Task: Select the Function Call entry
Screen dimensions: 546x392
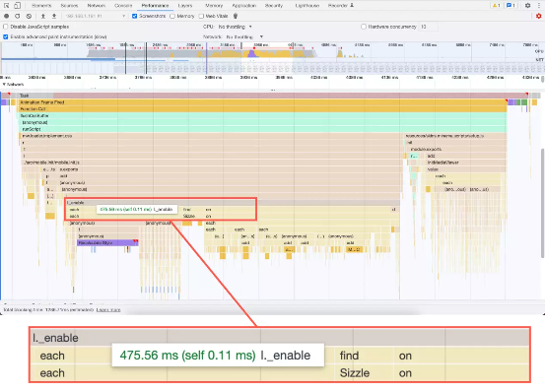Action: coord(263,109)
